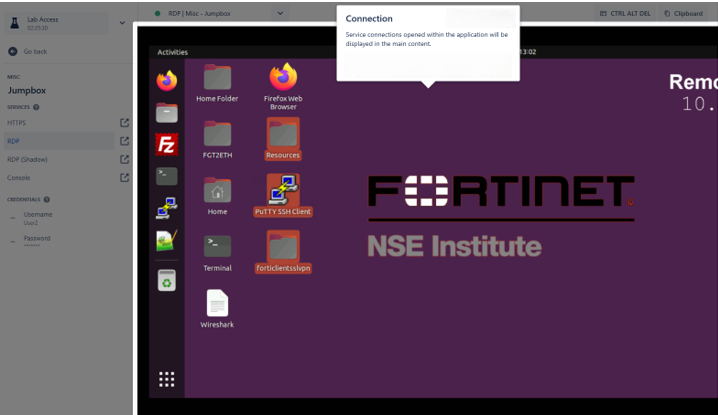718x415 pixels.
Task: Open the Clipboard button
Action: (x=684, y=14)
